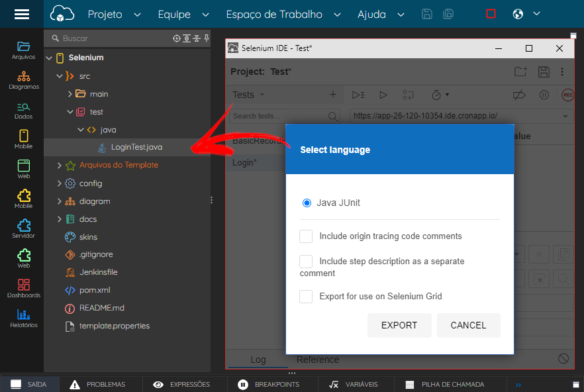Pin the file explorer panel

(x=207, y=38)
